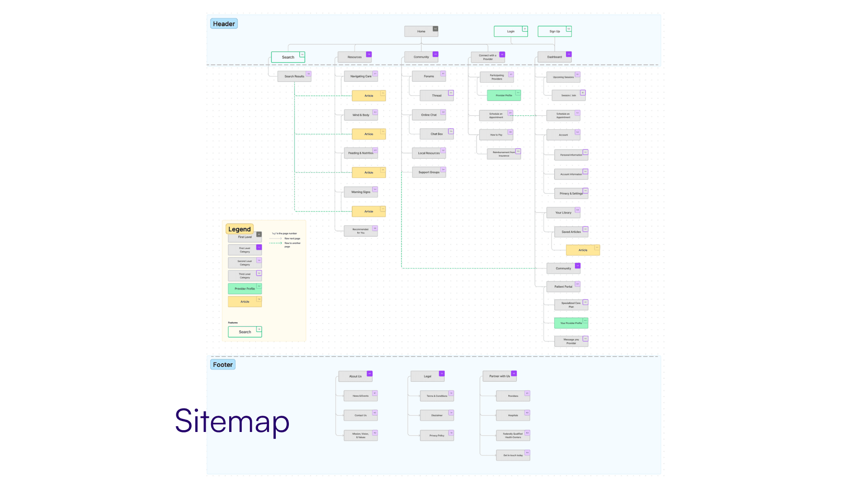This screenshot has width=868, height=488.
Task: Click the Forums node under Community
Action: [x=429, y=76]
